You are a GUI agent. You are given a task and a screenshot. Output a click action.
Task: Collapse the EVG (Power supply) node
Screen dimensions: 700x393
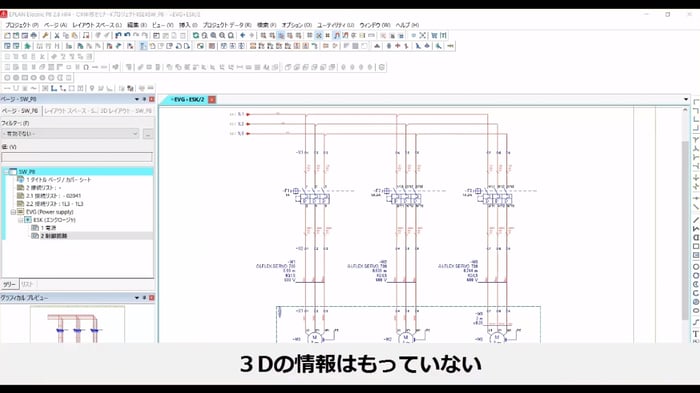pos(13,212)
